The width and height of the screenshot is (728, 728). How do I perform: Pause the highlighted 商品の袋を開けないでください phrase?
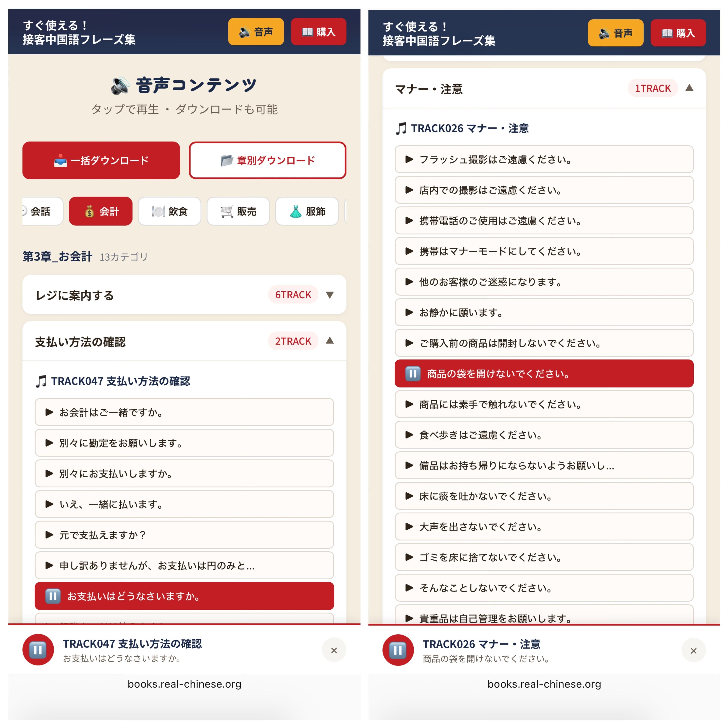544,373
